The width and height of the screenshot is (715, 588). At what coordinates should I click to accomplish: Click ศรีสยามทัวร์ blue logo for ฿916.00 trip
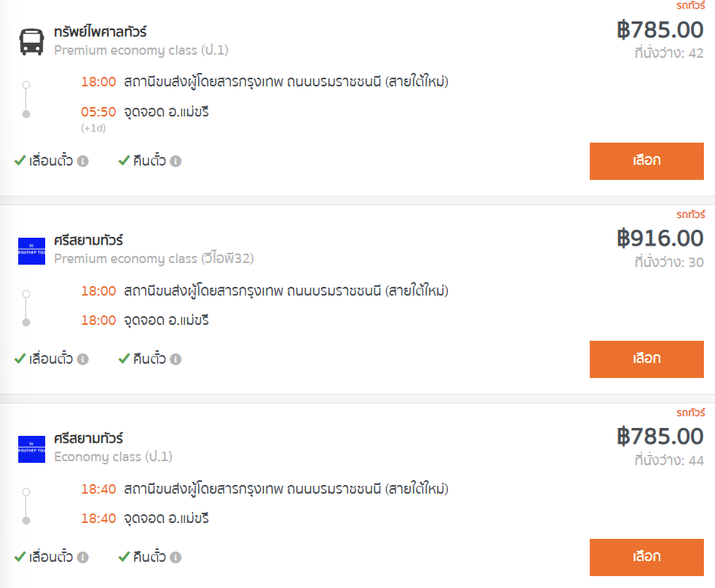click(x=32, y=251)
